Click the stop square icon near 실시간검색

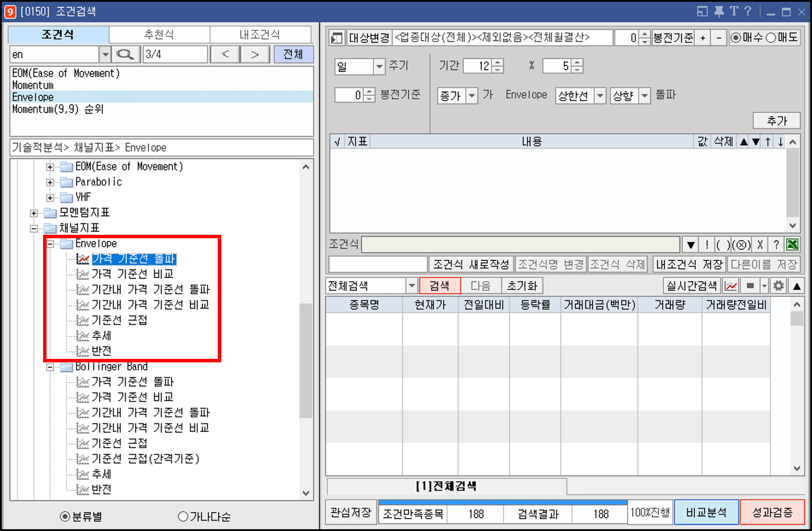[750, 286]
